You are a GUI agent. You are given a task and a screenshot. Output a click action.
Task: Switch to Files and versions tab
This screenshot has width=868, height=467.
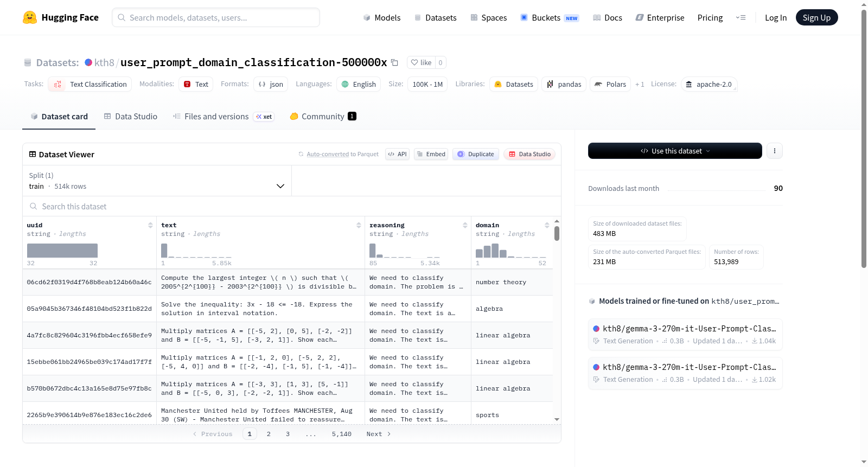tap(224, 117)
